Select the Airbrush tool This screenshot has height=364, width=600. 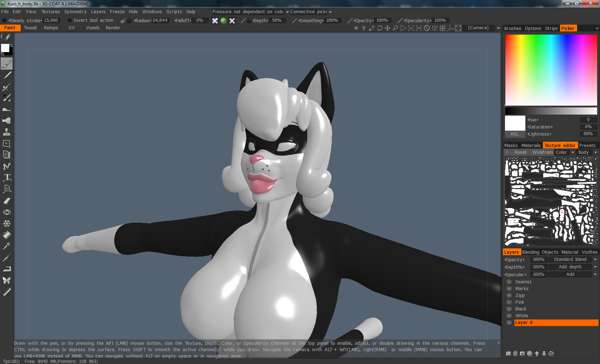7,87
